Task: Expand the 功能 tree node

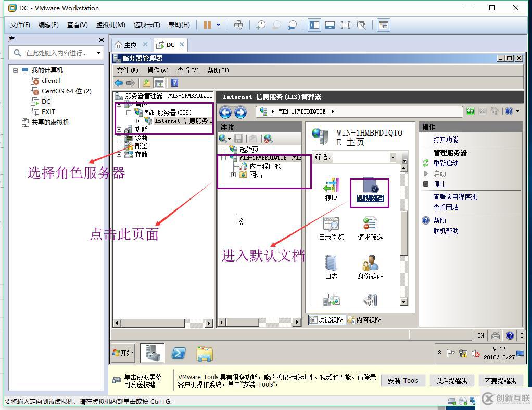Action: click(x=119, y=129)
